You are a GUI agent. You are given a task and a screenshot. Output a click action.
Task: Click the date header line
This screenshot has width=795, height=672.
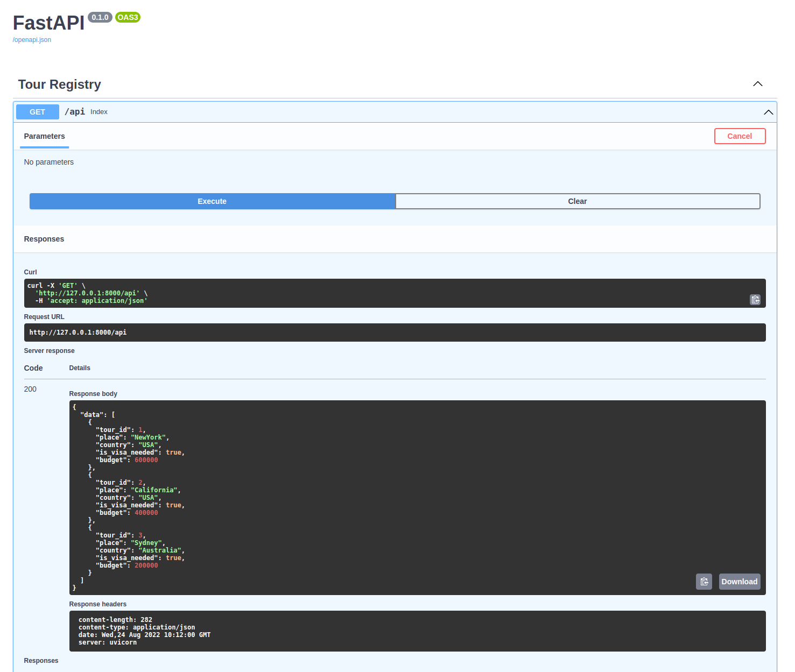[x=144, y=635]
